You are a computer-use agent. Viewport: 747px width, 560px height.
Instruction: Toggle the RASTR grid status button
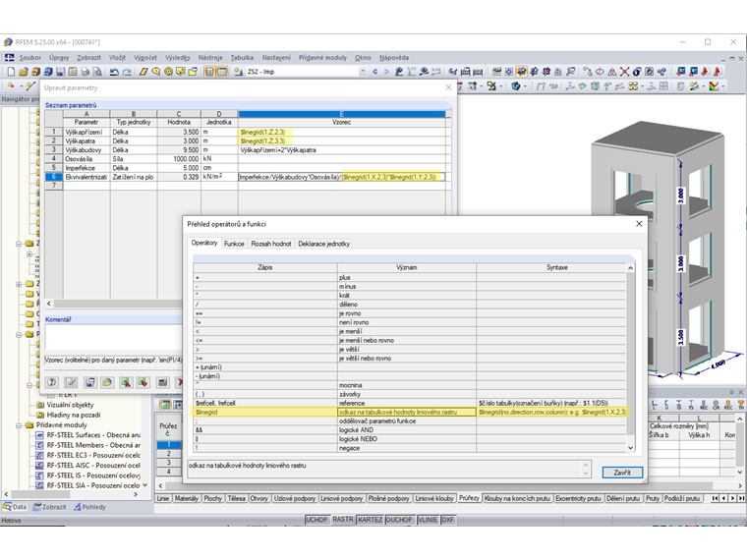click(x=343, y=520)
